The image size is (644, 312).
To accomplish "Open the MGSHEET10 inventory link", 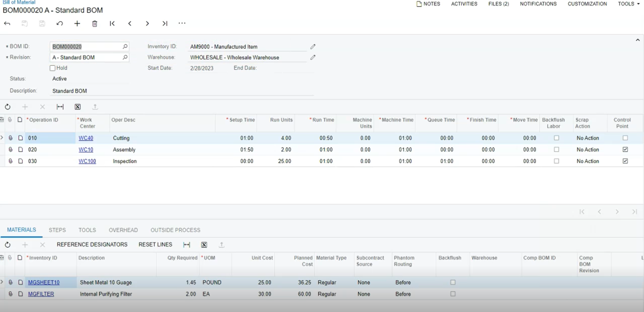I will pos(44,282).
